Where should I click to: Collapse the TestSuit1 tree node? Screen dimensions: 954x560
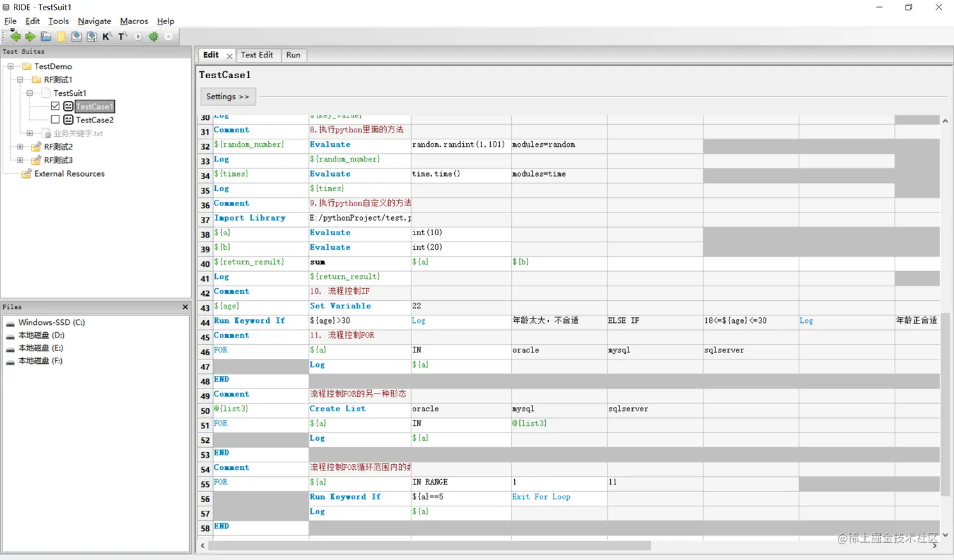(x=30, y=93)
